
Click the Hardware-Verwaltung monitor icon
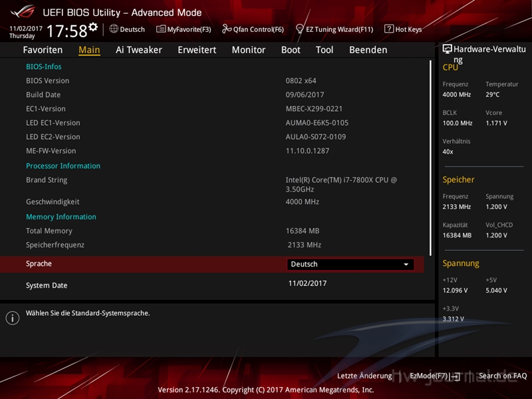coord(447,49)
